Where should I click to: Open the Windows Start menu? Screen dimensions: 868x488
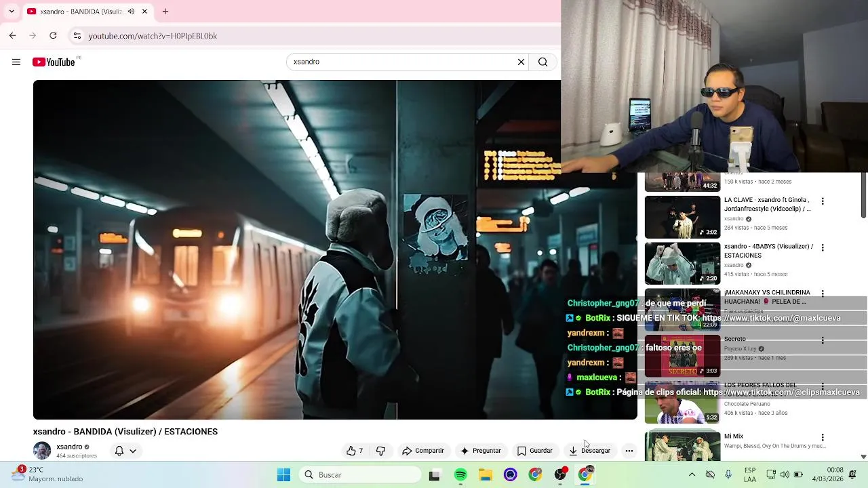[284, 475]
